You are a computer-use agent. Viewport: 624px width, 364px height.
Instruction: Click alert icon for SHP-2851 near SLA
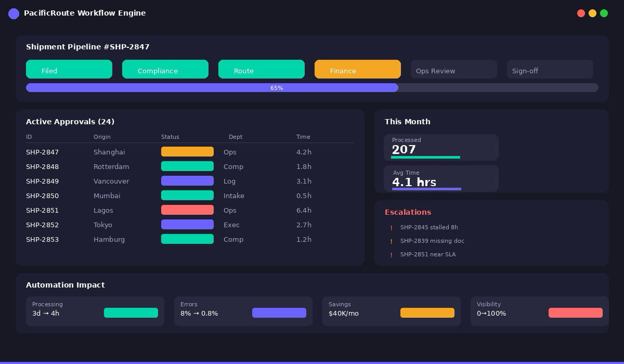[x=391, y=255]
